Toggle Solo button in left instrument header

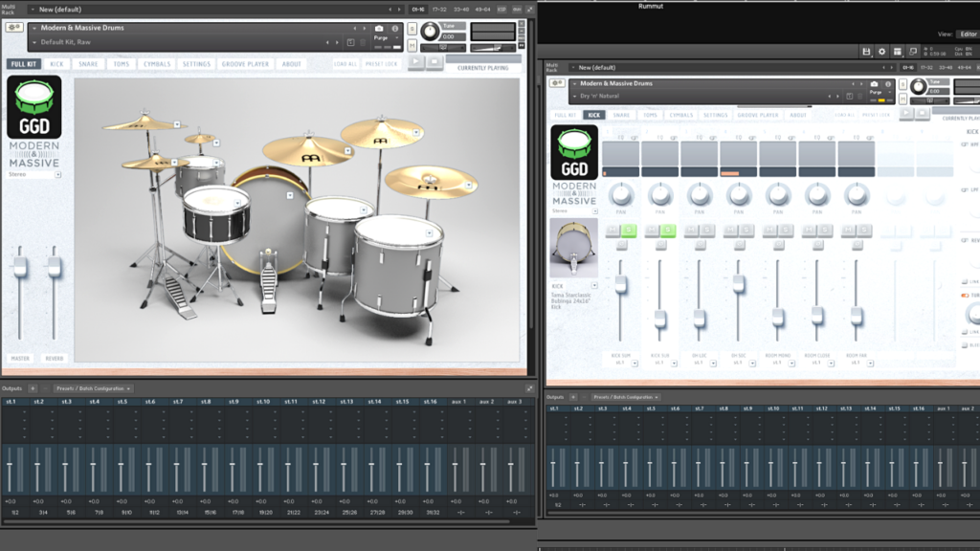(x=412, y=29)
